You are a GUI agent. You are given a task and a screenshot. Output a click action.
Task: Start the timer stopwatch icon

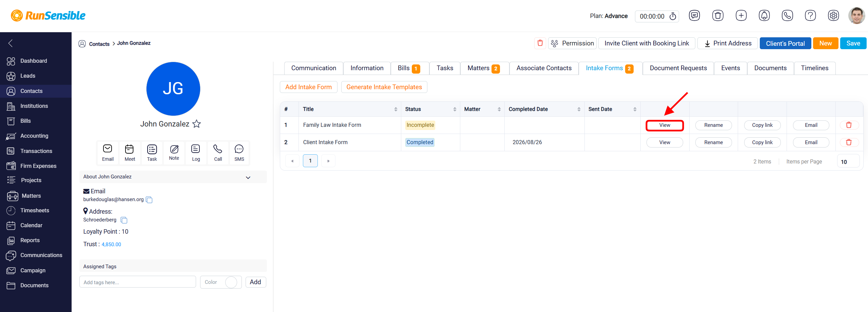[x=673, y=16]
